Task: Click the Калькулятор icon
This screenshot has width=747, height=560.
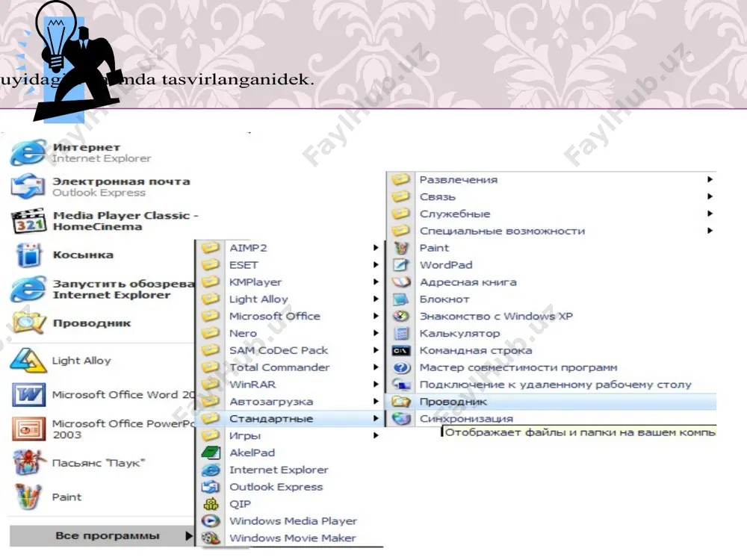Action: 401,333
